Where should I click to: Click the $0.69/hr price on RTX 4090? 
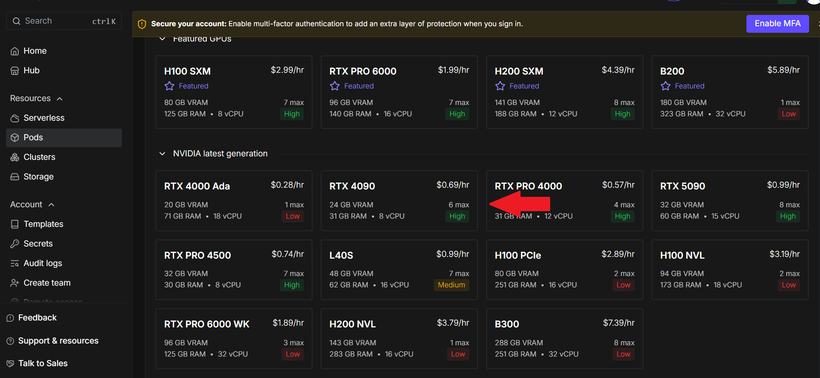tap(453, 185)
